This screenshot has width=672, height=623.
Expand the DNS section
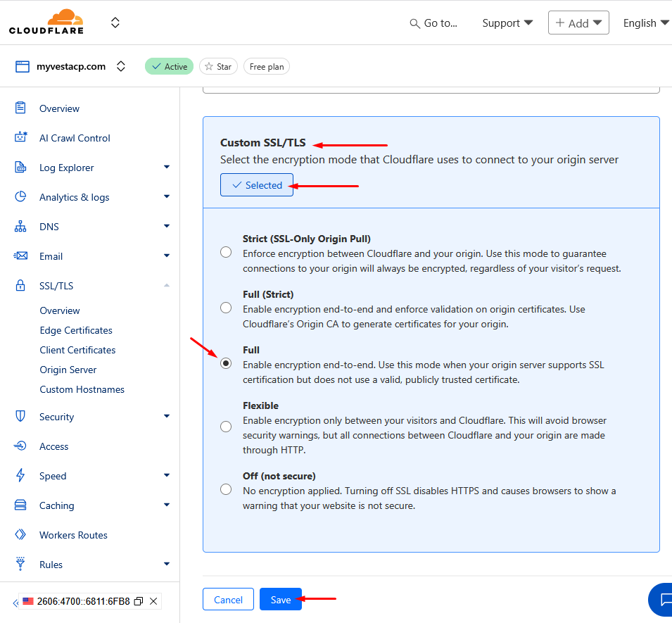click(x=167, y=227)
